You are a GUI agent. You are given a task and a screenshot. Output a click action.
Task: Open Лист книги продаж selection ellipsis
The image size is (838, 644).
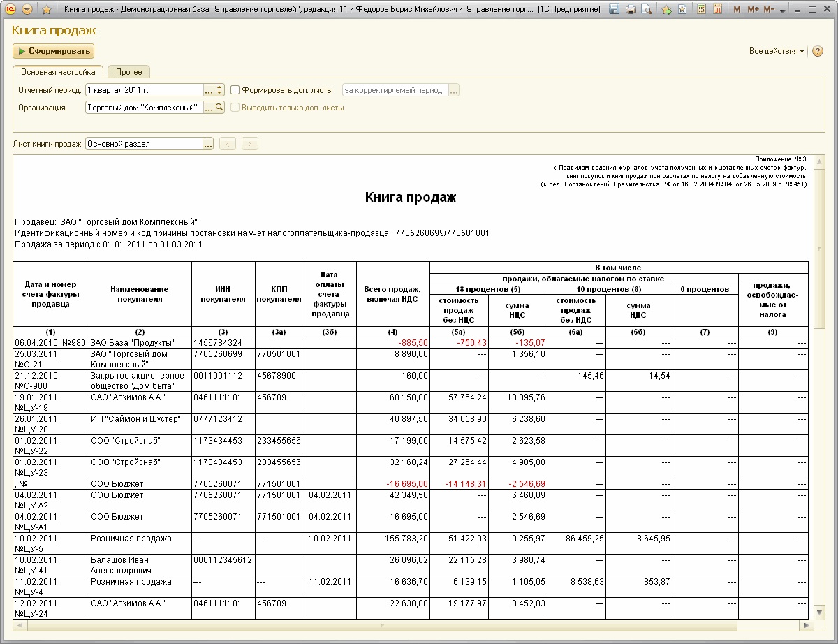(x=208, y=144)
